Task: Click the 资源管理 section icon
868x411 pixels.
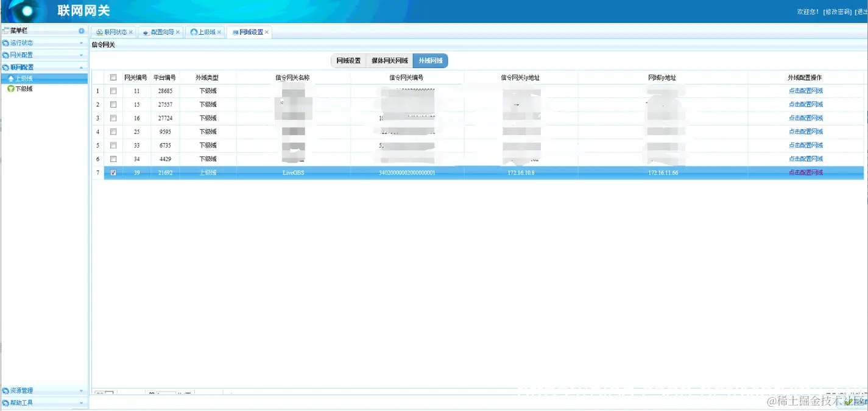Action: click(x=5, y=391)
